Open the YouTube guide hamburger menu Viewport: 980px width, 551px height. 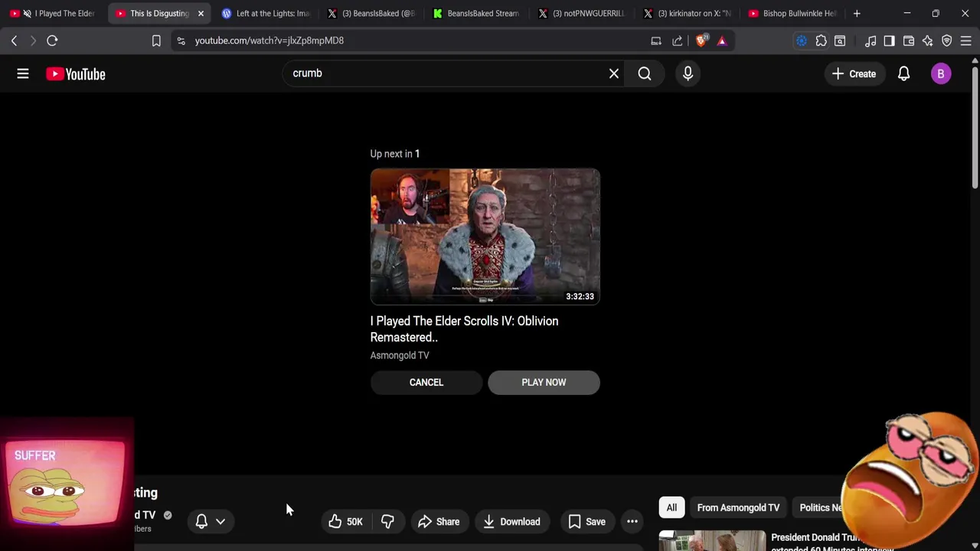pos(23,73)
